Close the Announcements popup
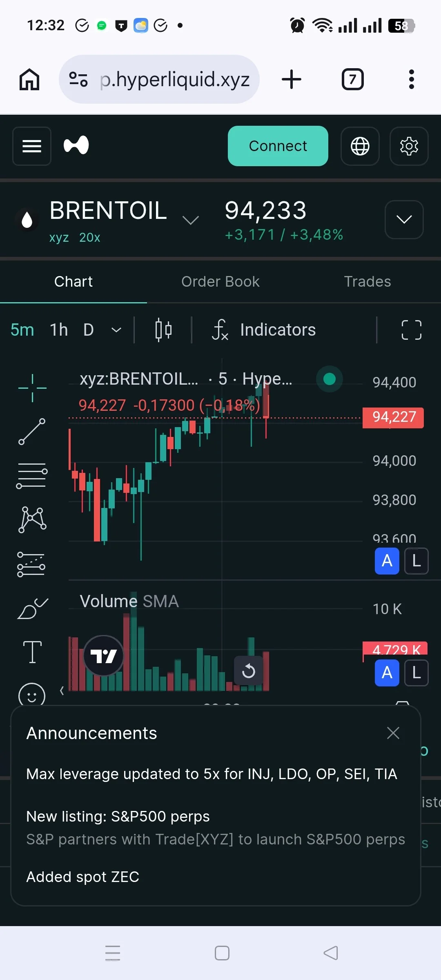Image resolution: width=441 pixels, height=980 pixels. (393, 733)
